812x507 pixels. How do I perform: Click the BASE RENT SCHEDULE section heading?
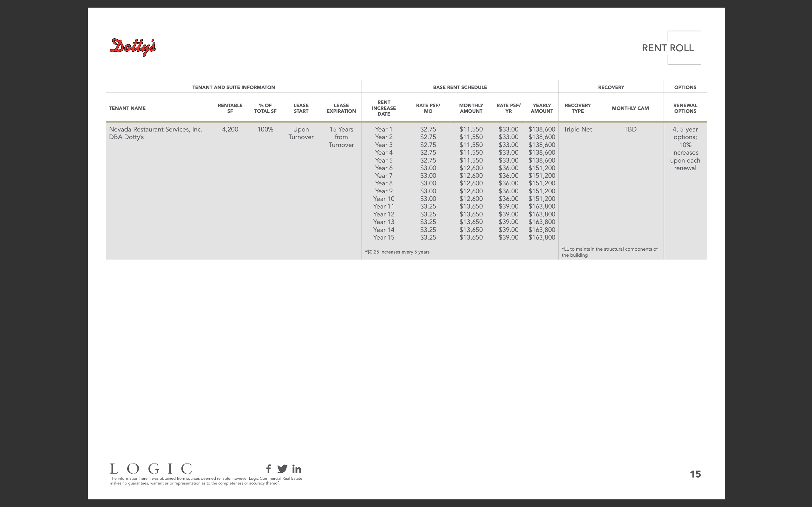pyautogui.click(x=460, y=87)
